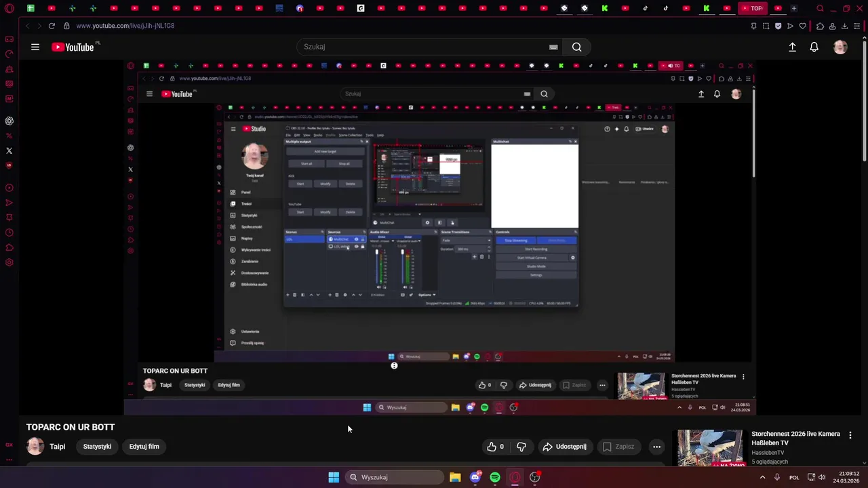Open the Taipi channel name link
Screen dimensions: 868x488
tap(57, 447)
